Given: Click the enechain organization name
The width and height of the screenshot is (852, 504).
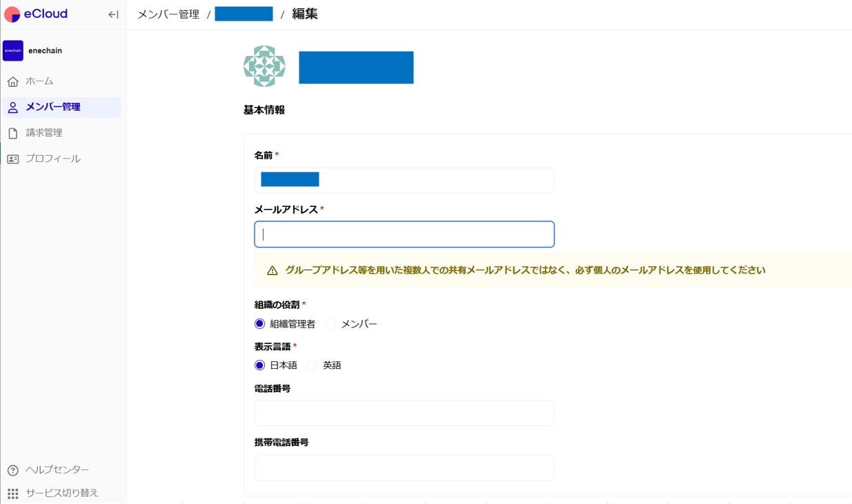Looking at the screenshot, I should coord(45,50).
